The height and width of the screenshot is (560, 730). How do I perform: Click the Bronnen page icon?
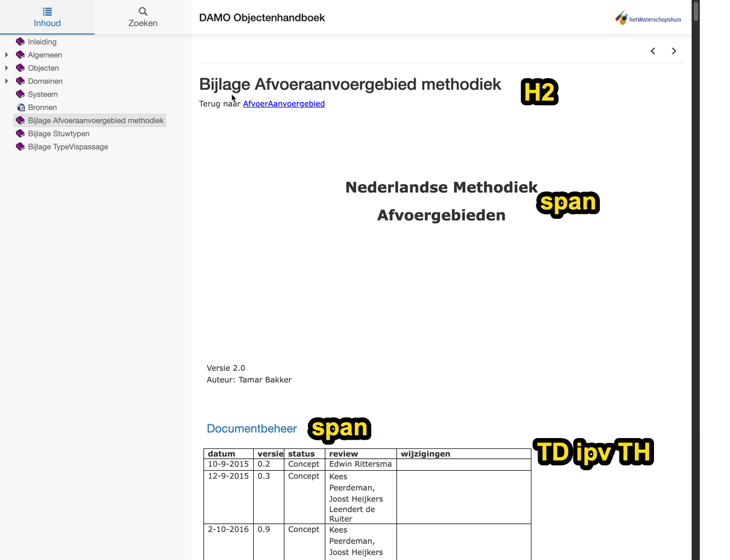point(20,107)
